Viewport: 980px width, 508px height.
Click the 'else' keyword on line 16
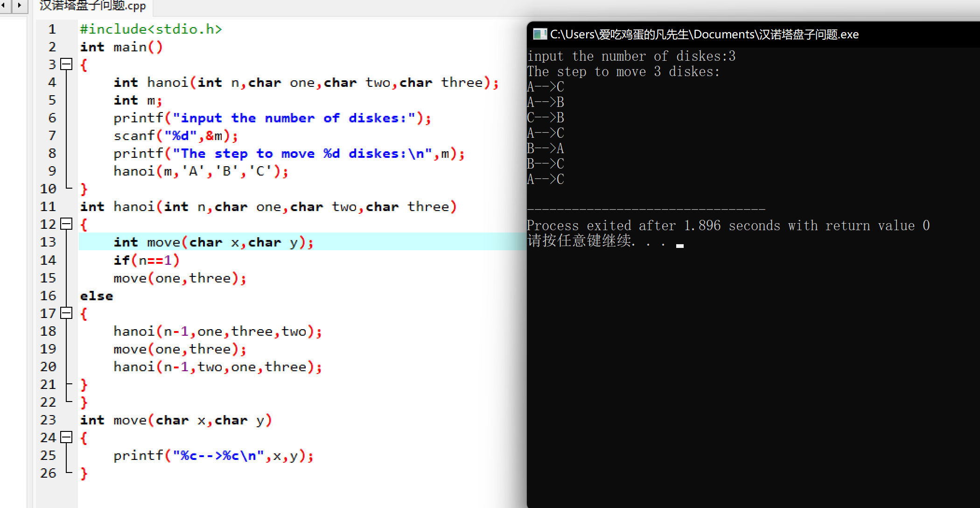[x=97, y=296]
